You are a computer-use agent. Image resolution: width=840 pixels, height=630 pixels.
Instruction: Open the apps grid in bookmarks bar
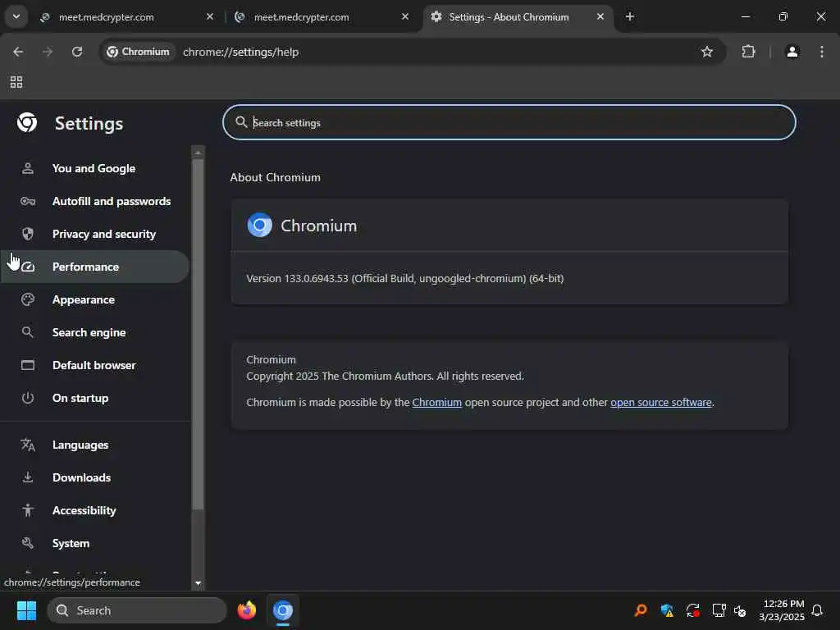click(x=16, y=82)
